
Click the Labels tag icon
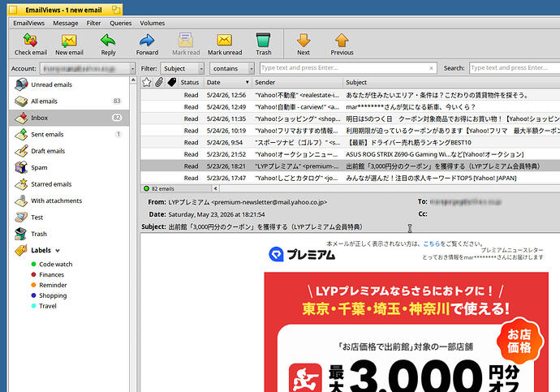21,250
